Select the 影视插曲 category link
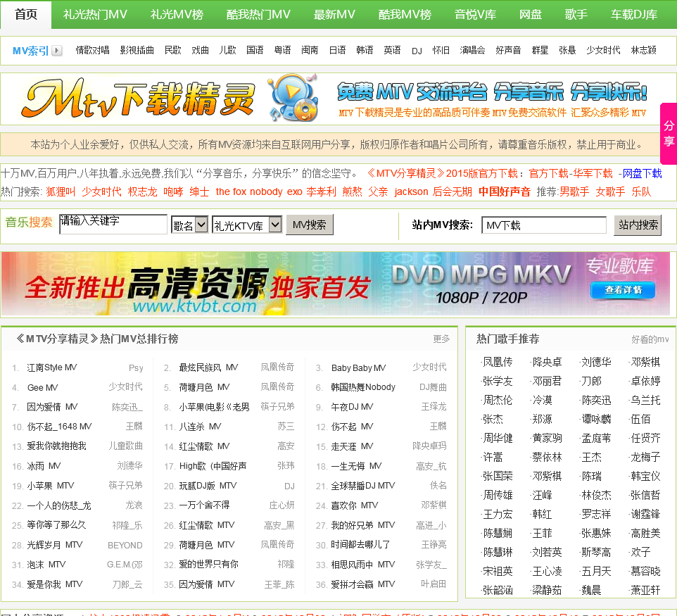Image resolution: width=677 pixels, height=616 pixels. click(137, 51)
